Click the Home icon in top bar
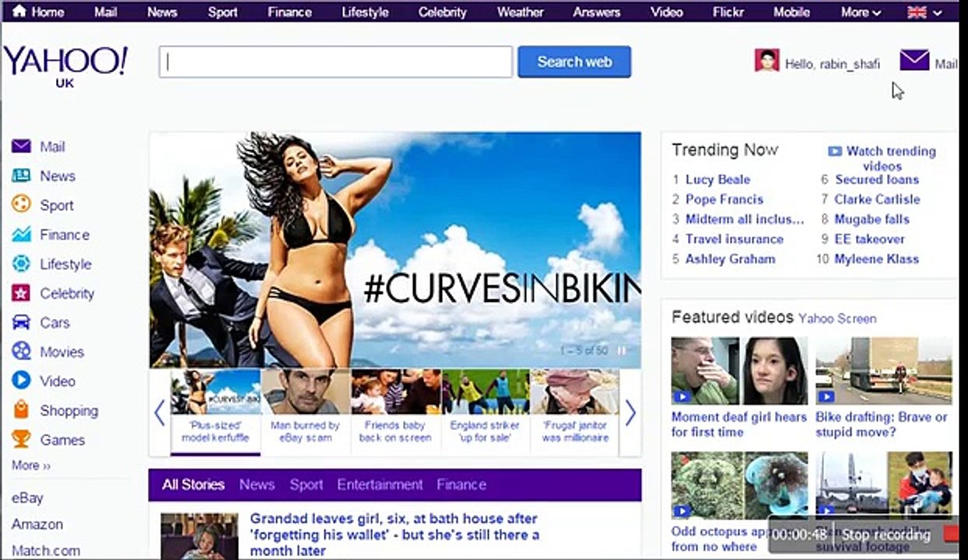Screen dimensions: 968x560 (x=19, y=12)
